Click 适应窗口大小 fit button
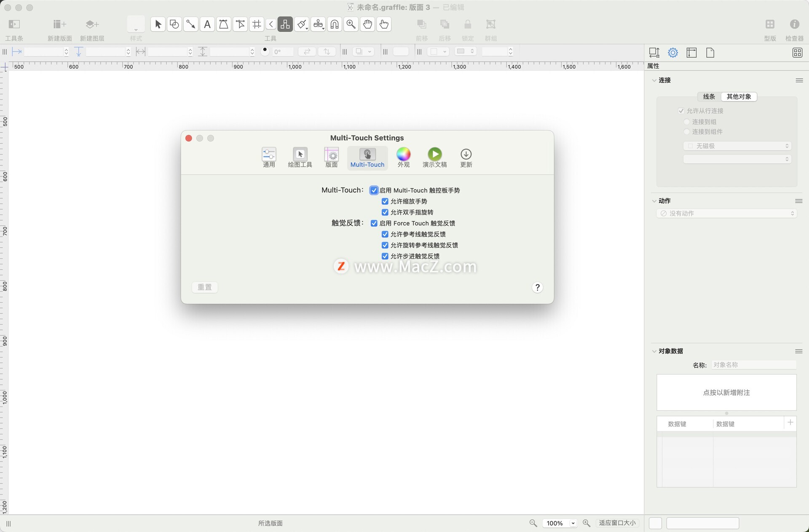The width and height of the screenshot is (809, 532). 617,523
